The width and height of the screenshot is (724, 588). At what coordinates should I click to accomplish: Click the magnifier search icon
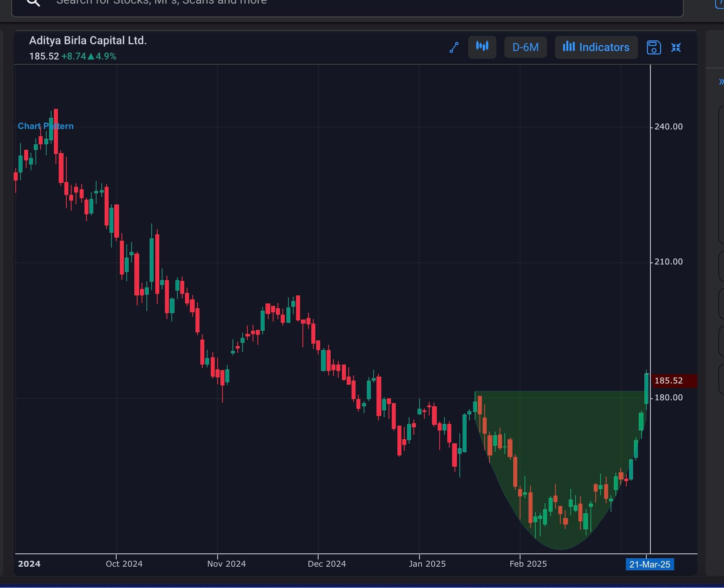click(33, 2)
